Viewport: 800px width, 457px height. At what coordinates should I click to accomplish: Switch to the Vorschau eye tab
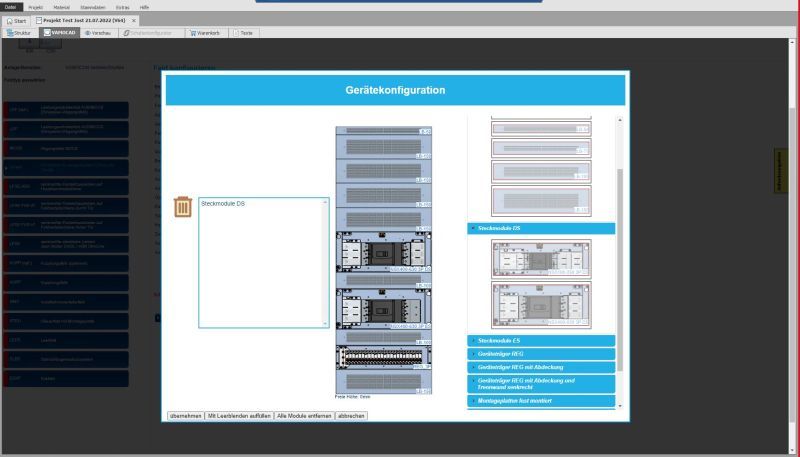point(97,33)
